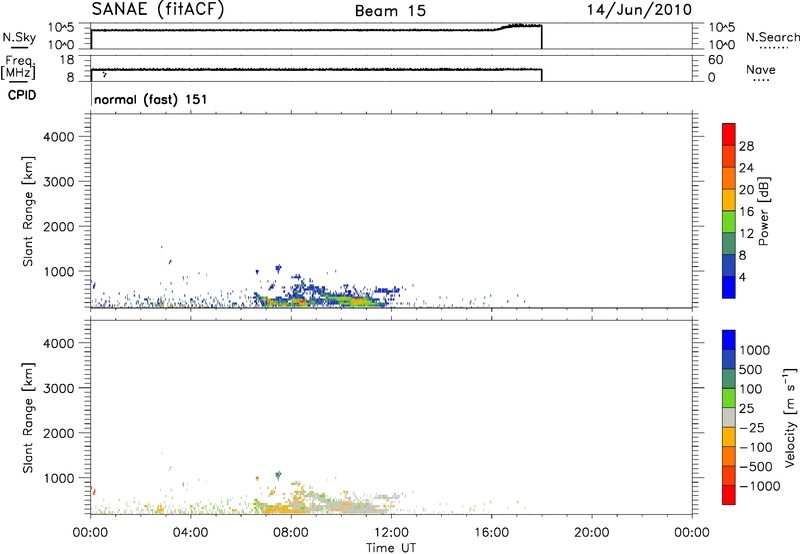The height and width of the screenshot is (554, 800).
Task: Click the "−100" velocity colorbar label
Action: (x=756, y=447)
